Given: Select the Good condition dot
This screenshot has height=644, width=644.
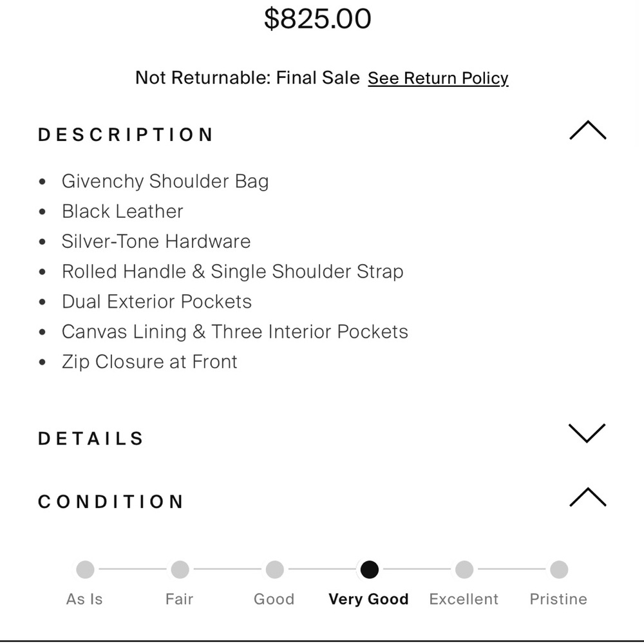Looking at the screenshot, I should (274, 569).
